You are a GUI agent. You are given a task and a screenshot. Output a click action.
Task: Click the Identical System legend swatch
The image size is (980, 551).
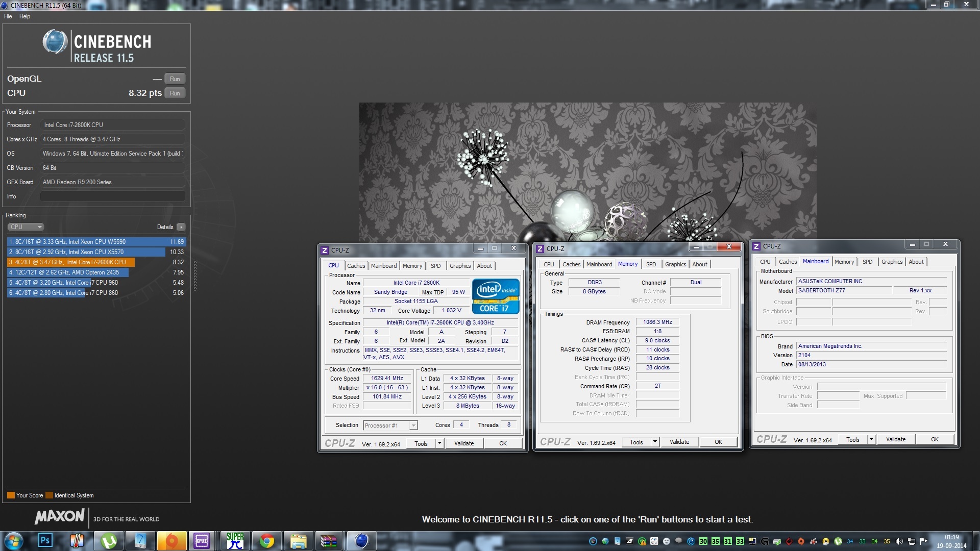point(49,495)
